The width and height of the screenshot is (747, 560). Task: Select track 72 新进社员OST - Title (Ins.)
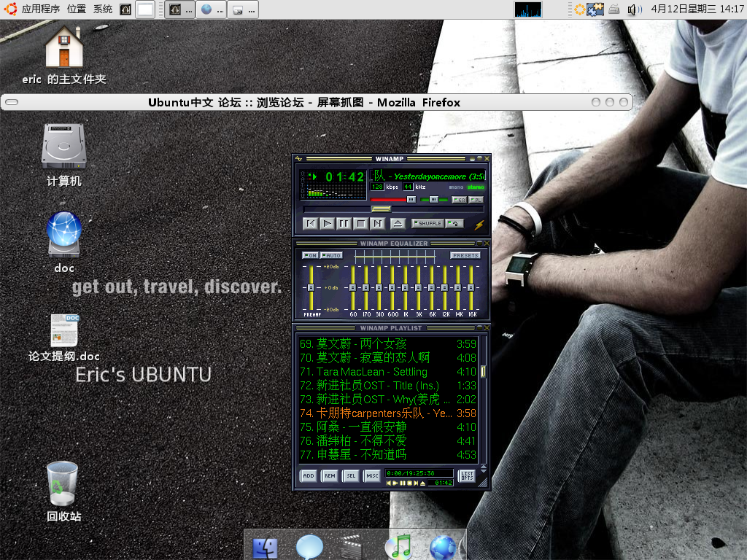click(388, 385)
